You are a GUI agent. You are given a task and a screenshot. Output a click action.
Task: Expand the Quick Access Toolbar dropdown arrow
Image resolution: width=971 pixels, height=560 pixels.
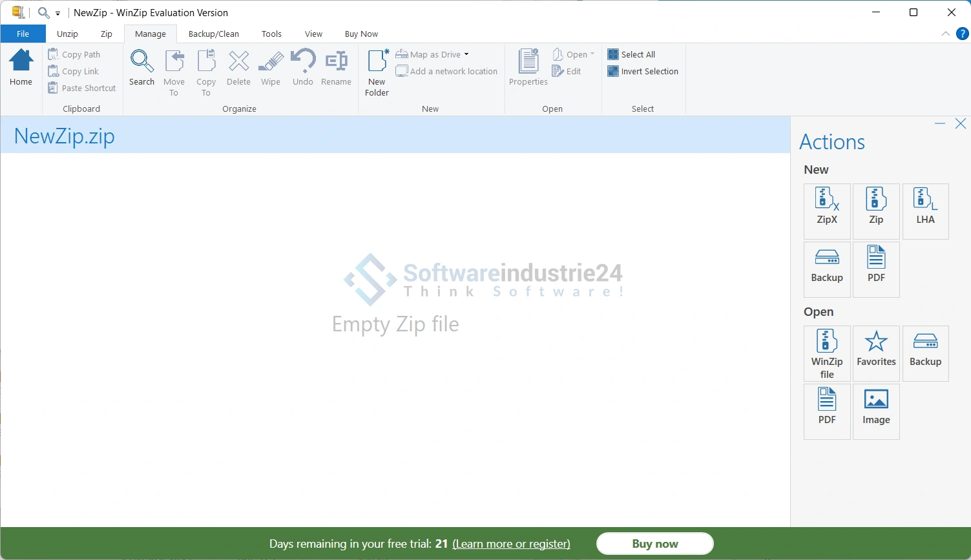(x=58, y=13)
